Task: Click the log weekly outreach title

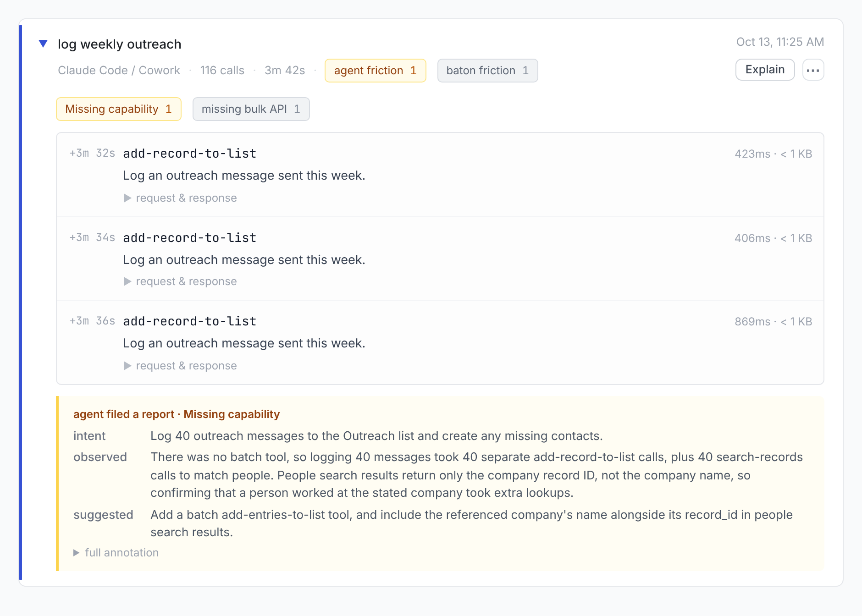Action: [119, 44]
